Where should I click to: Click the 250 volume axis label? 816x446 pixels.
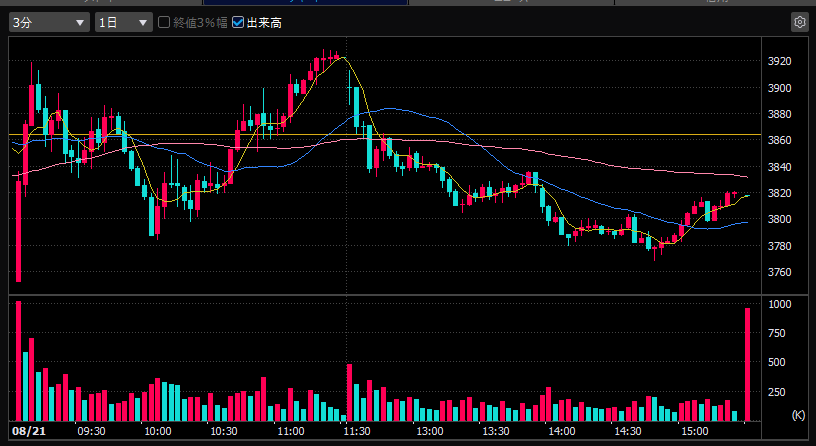(776, 392)
